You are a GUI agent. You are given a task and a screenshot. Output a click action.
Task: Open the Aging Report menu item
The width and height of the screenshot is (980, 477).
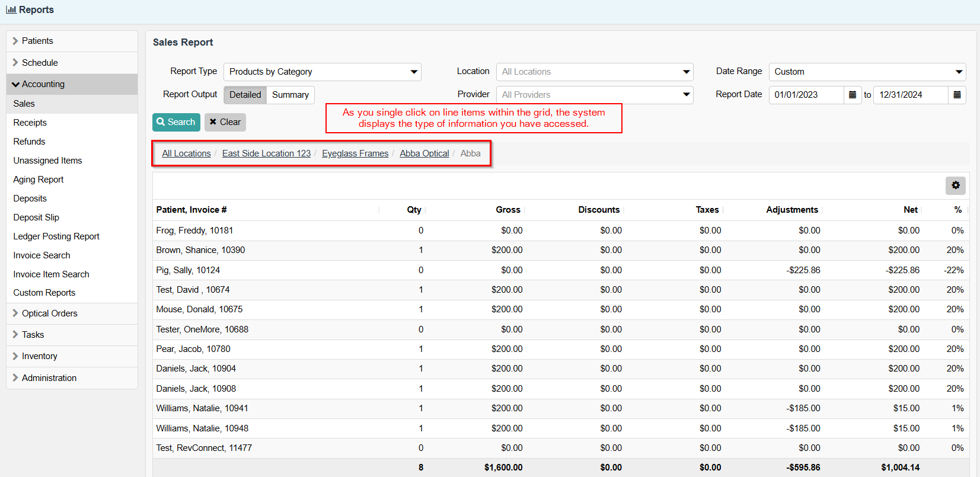point(39,180)
